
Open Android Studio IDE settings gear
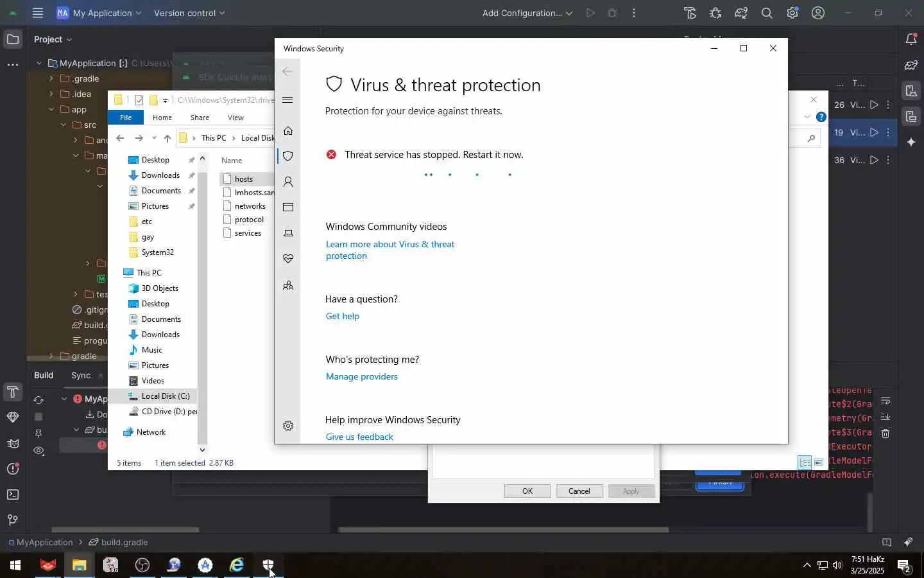point(792,13)
